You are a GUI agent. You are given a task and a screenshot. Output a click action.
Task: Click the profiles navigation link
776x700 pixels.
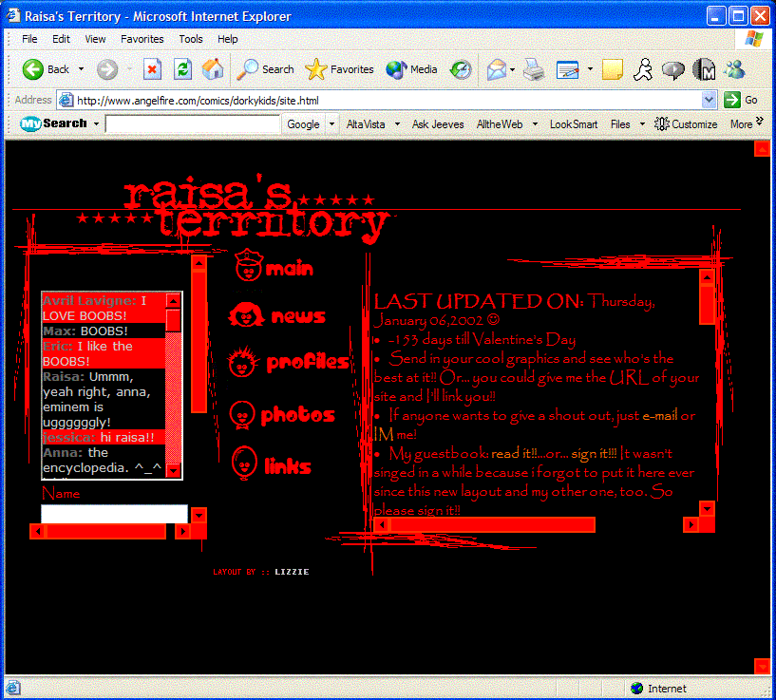coord(307,362)
